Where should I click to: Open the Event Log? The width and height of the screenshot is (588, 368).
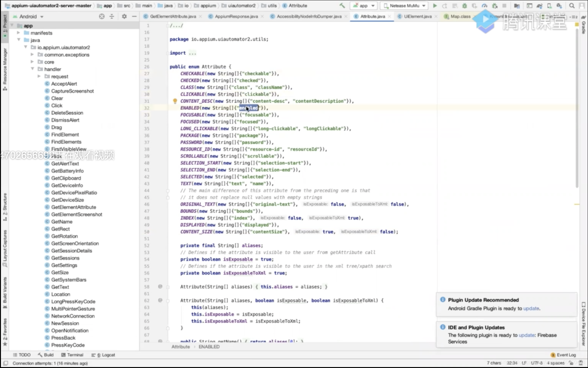click(563, 355)
